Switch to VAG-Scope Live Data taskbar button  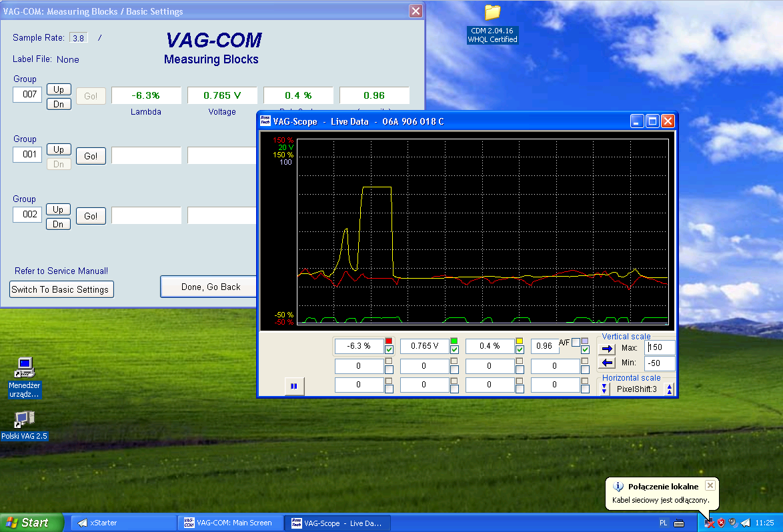pos(337,523)
